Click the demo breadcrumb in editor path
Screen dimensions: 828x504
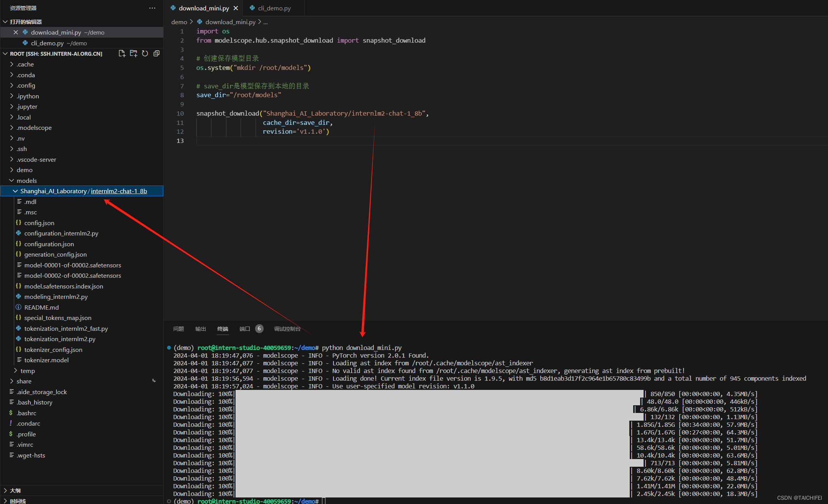(x=179, y=22)
